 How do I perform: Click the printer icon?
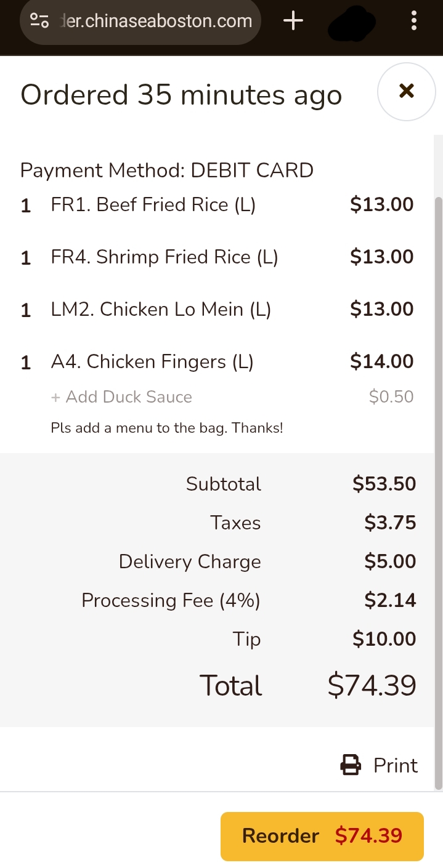(351, 765)
